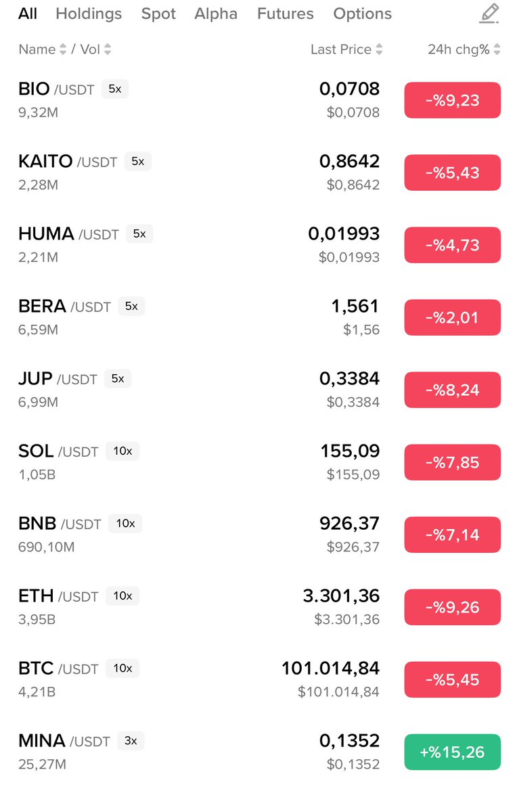Sort list by Name arrows
The height and width of the screenshot is (812, 519).
(x=63, y=49)
